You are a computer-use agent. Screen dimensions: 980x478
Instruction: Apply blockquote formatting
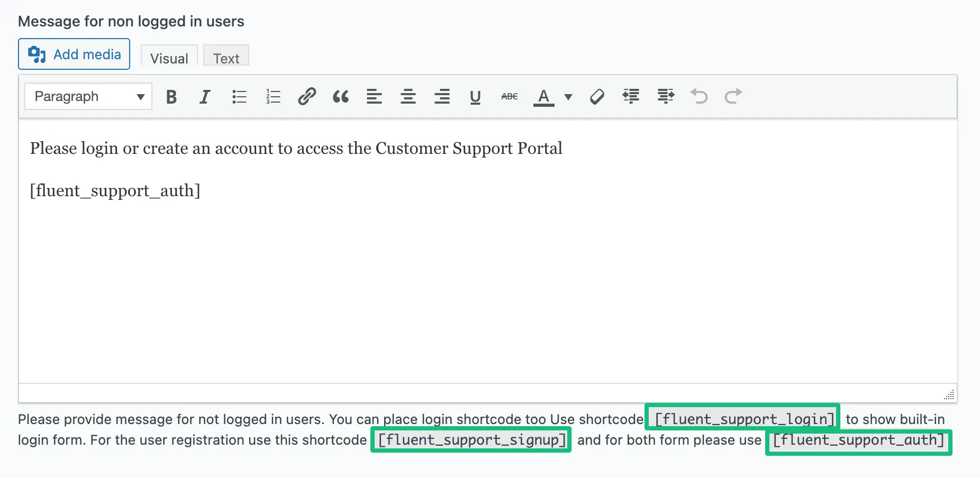click(341, 97)
